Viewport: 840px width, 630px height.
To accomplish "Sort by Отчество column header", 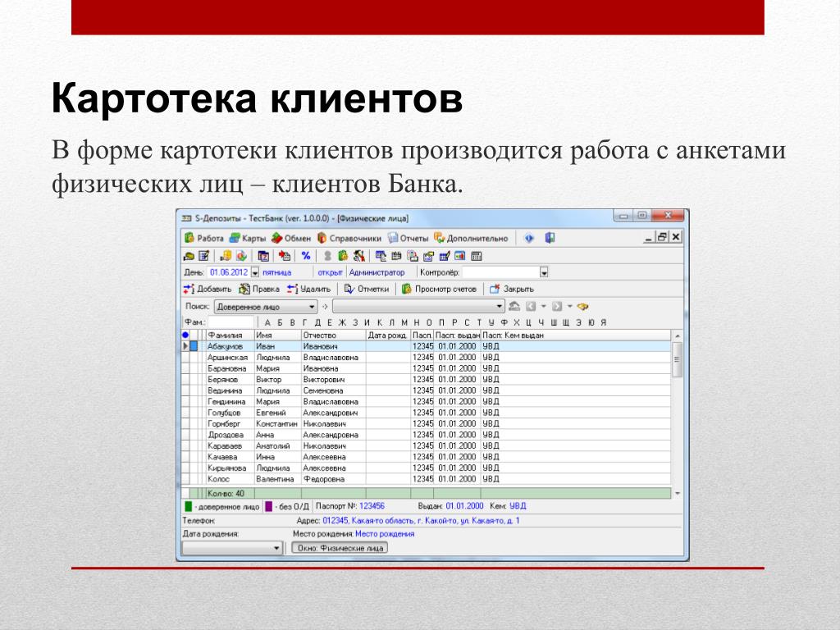I will click(x=333, y=336).
